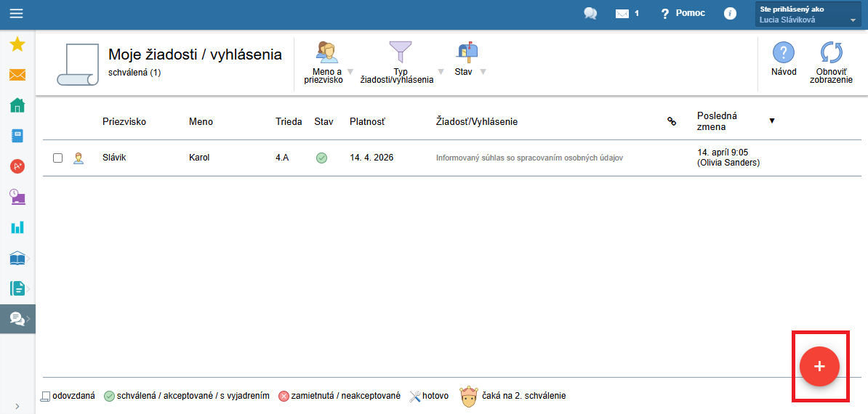This screenshot has height=414, width=868.
Task: Tick the checkbox for Slávik Karol row
Action: 57,158
